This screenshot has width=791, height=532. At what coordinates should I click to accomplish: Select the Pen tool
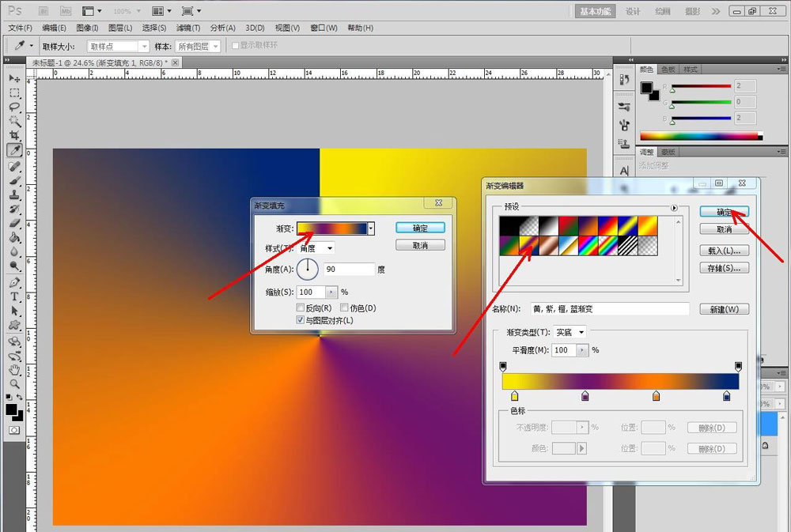(14, 282)
